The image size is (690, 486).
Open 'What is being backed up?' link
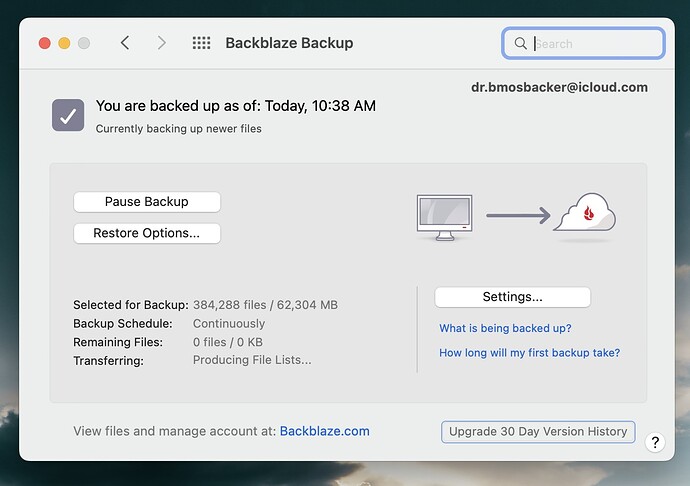505,328
